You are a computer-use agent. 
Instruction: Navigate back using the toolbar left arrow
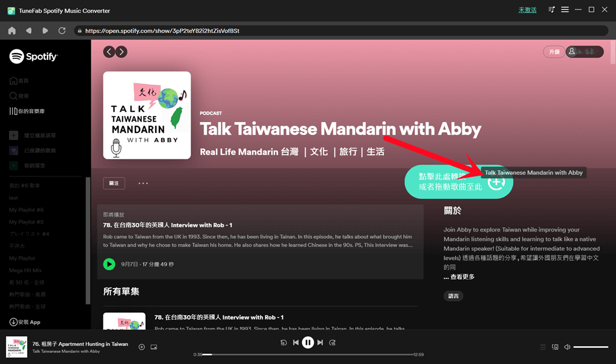[x=28, y=31]
